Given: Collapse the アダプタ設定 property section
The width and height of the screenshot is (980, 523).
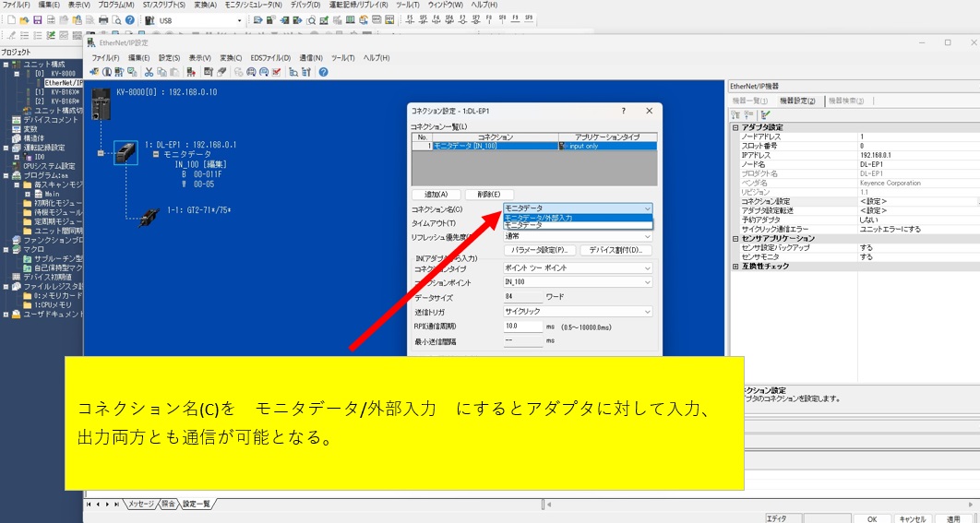Looking at the screenshot, I should (735, 127).
